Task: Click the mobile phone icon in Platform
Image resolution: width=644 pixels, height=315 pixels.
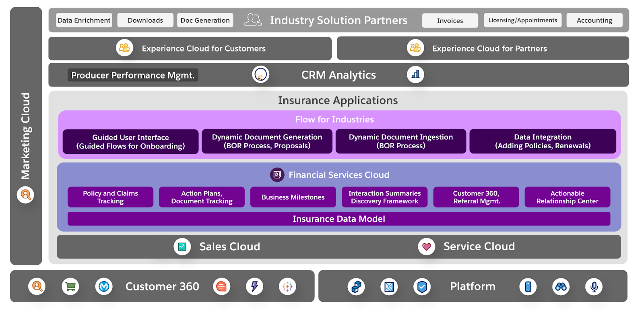Action: coord(528,287)
